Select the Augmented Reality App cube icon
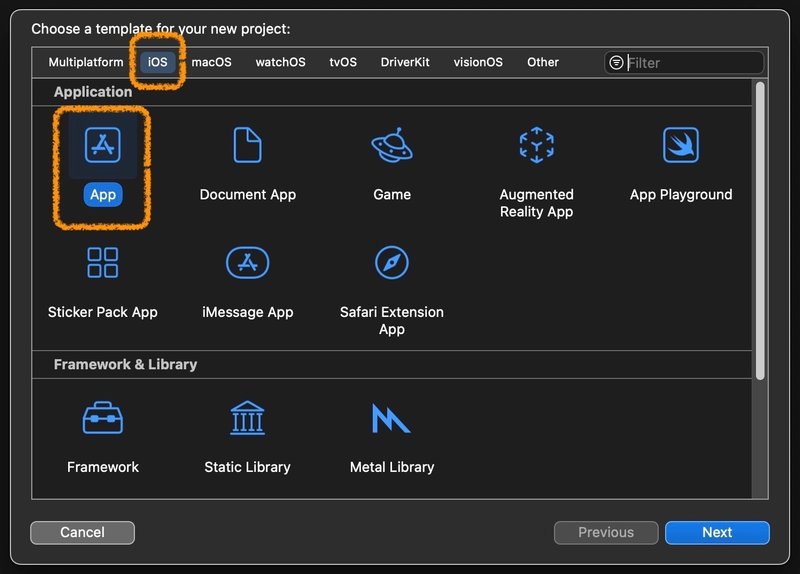 (x=536, y=145)
